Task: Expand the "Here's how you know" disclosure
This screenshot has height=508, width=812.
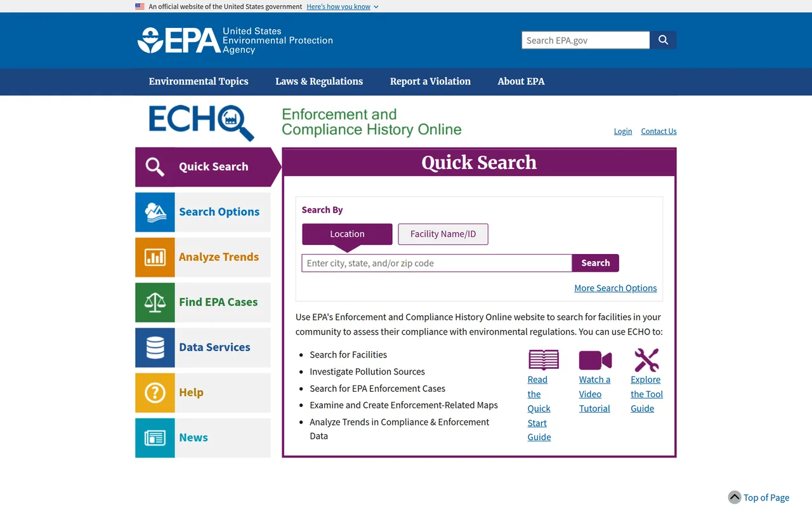Action: coord(343,6)
